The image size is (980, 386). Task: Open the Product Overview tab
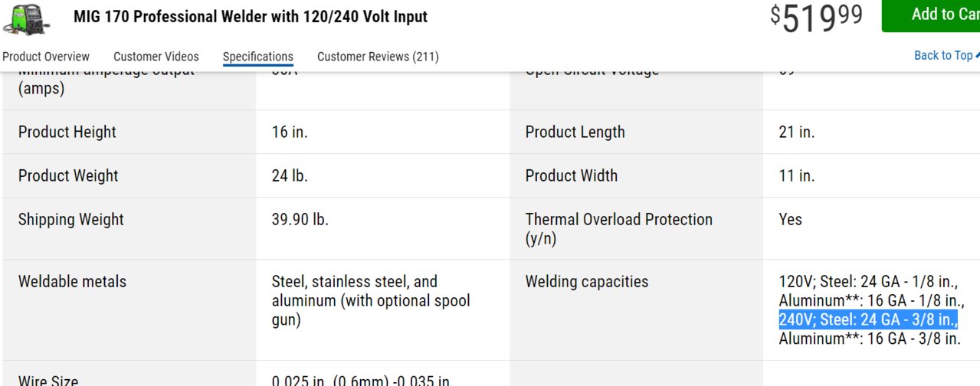(46, 57)
